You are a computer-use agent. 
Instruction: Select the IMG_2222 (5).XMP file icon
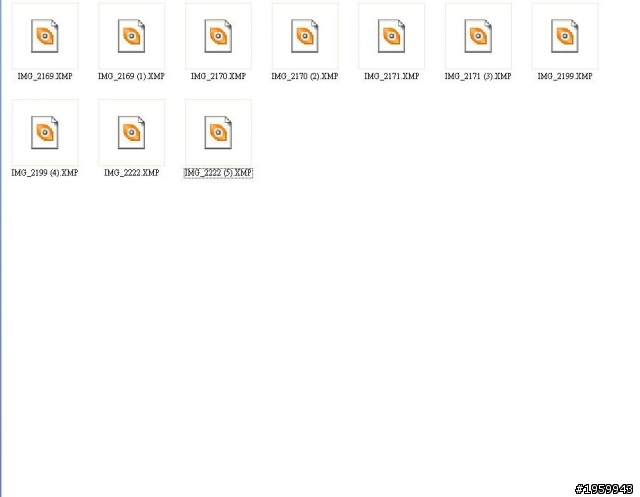[218, 133]
